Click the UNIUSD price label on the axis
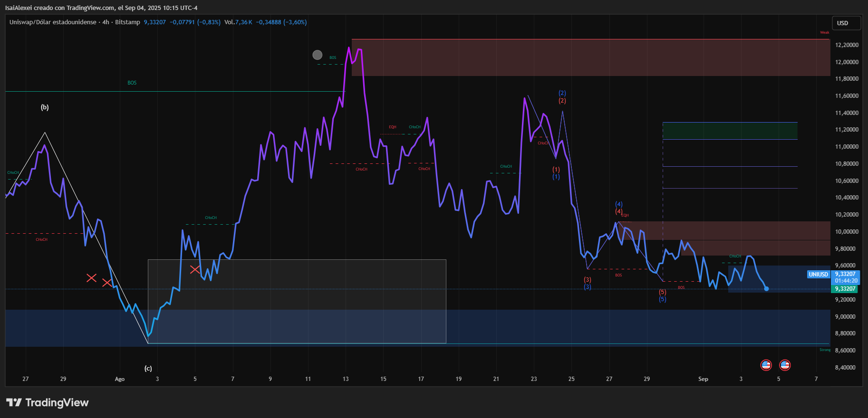The width and height of the screenshot is (868, 418). click(x=819, y=275)
